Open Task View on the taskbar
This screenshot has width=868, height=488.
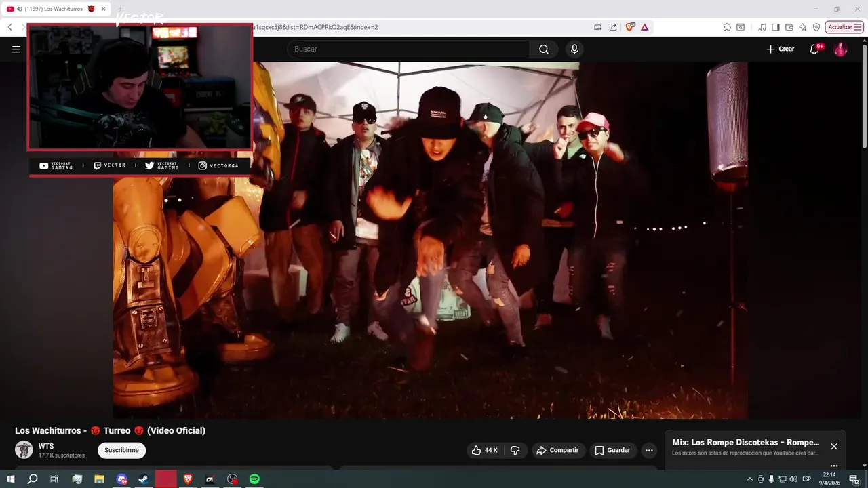pyautogui.click(x=54, y=479)
